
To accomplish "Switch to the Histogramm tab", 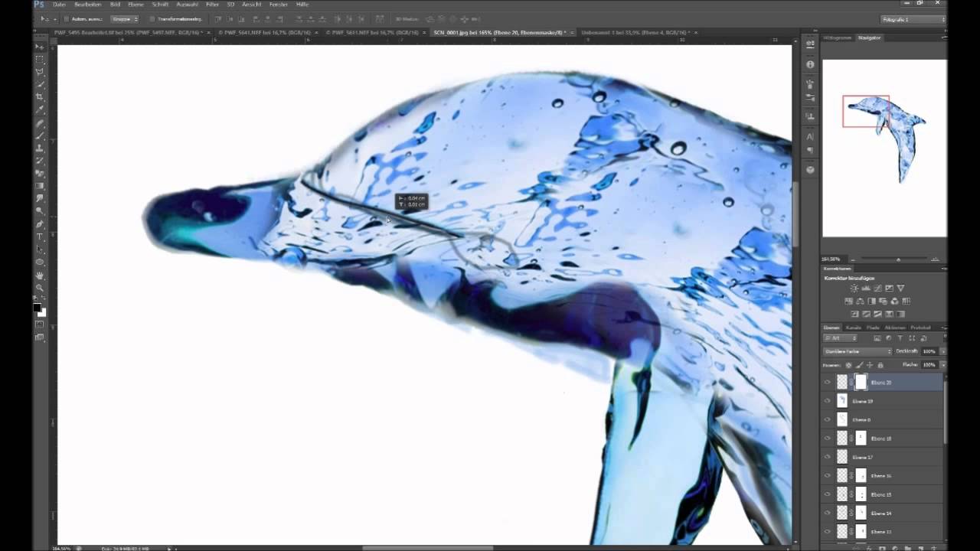I will point(838,37).
